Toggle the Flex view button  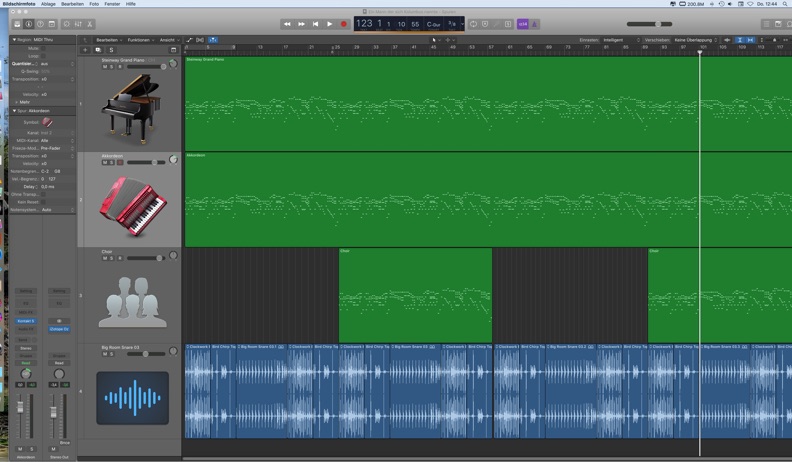pos(200,40)
